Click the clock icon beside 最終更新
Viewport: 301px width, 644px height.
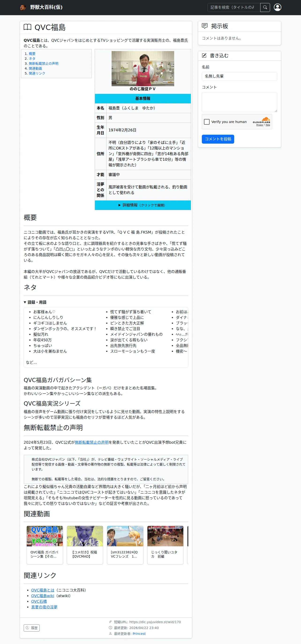pyautogui.click(x=110, y=628)
